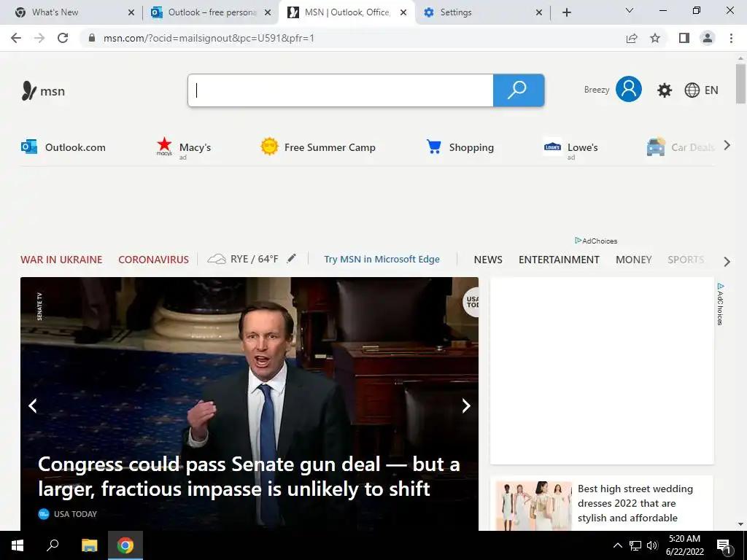747x560 pixels.
Task: Switch to Settings tab
Action: tap(483, 12)
